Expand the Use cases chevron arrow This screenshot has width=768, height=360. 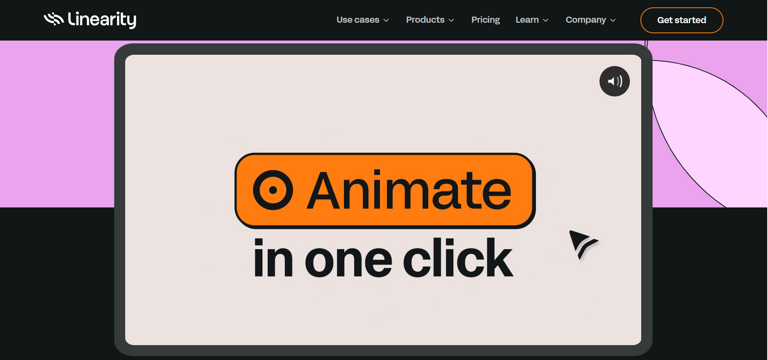pyautogui.click(x=386, y=21)
